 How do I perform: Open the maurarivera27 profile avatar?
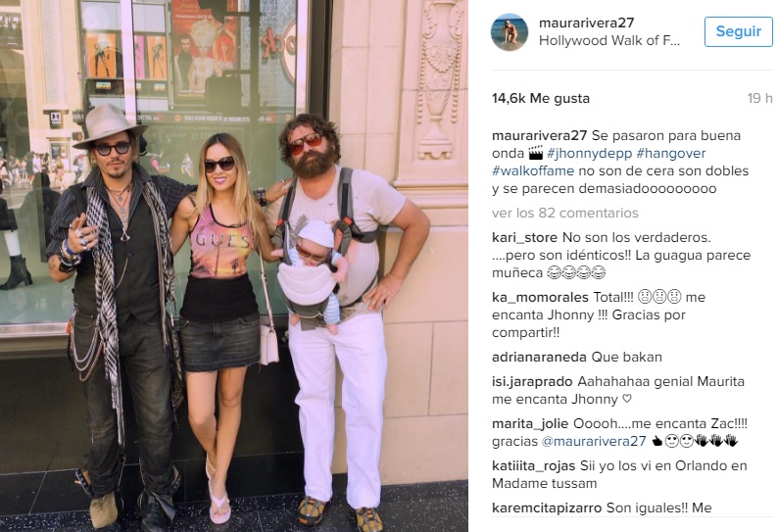[510, 31]
